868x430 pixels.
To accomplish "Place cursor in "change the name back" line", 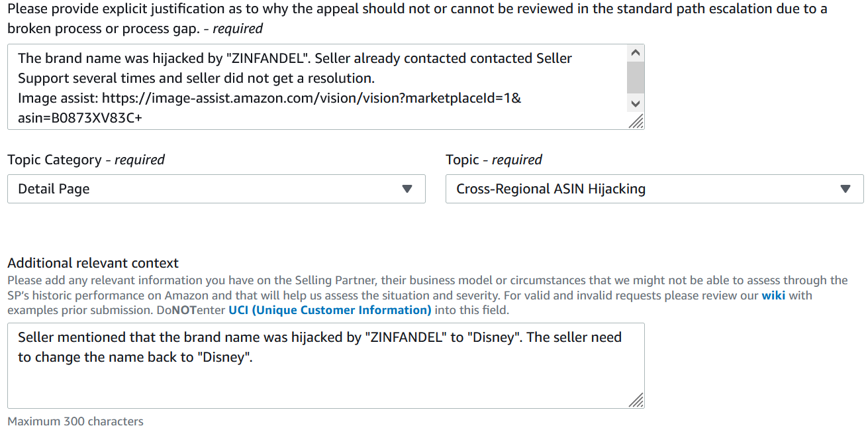I will pos(135,357).
